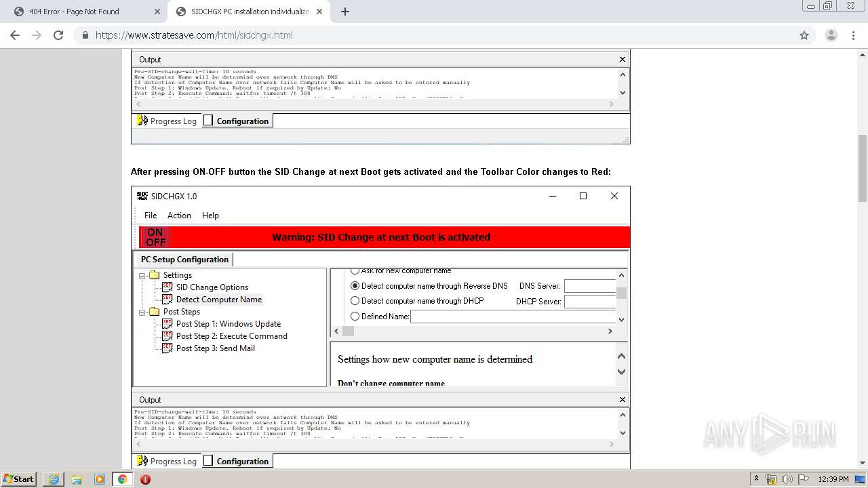The height and width of the screenshot is (488, 868).
Task: Open the upper Configuration tab
Action: [x=237, y=121]
